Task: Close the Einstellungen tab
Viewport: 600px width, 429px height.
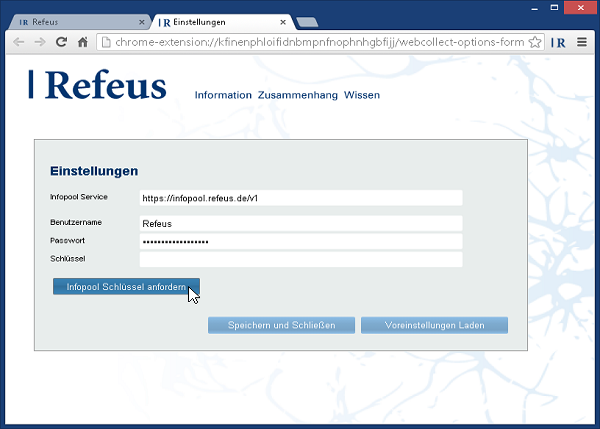Action: [284, 21]
